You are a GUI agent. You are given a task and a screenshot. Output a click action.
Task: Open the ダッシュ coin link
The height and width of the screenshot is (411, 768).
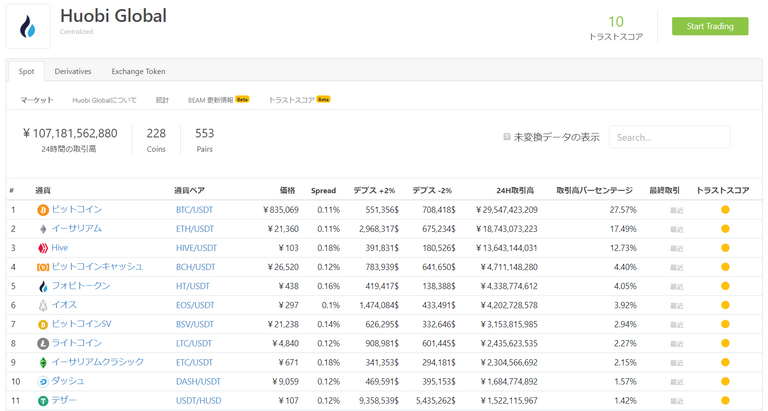(68, 381)
